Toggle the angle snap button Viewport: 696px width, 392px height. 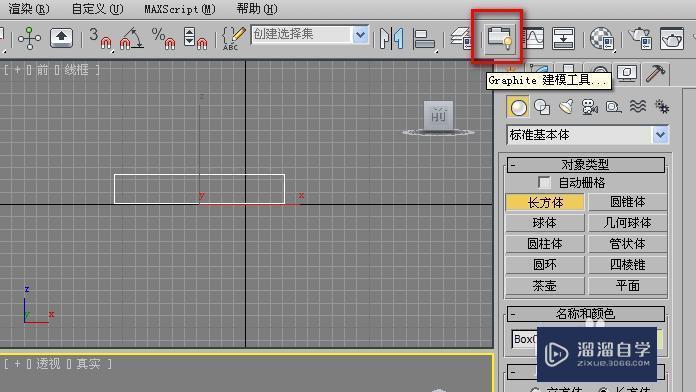132,38
